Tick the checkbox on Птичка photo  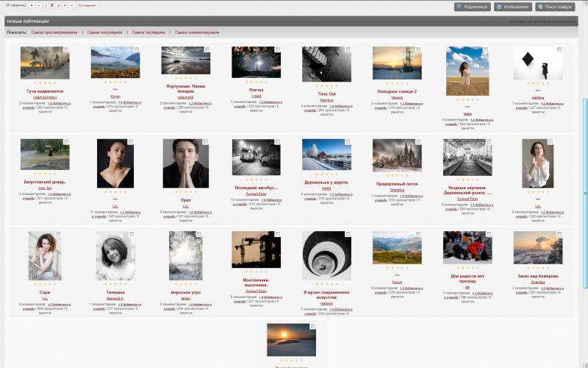click(278, 49)
